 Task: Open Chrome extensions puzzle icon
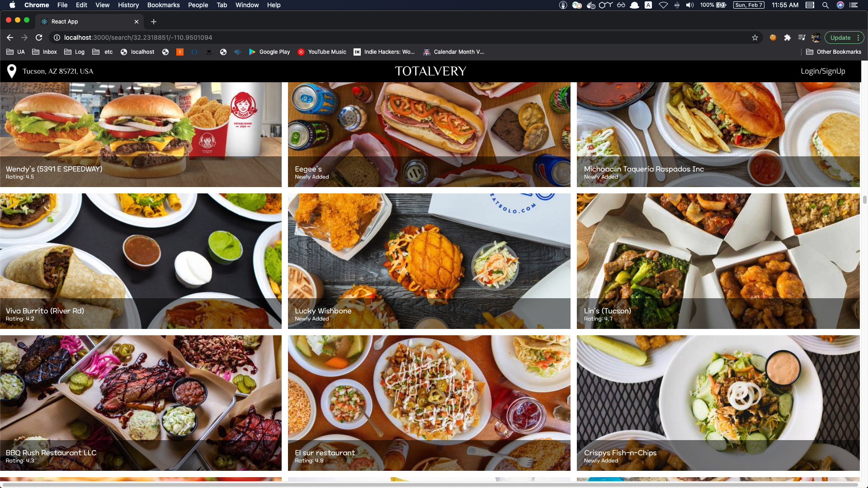787,38
